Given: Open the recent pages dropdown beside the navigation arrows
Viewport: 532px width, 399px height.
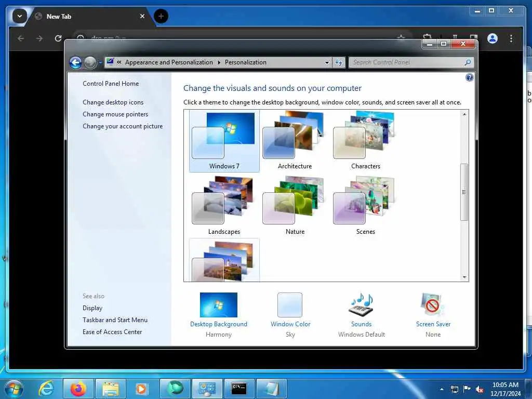Looking at the screenshot, I should coord(100,62).
